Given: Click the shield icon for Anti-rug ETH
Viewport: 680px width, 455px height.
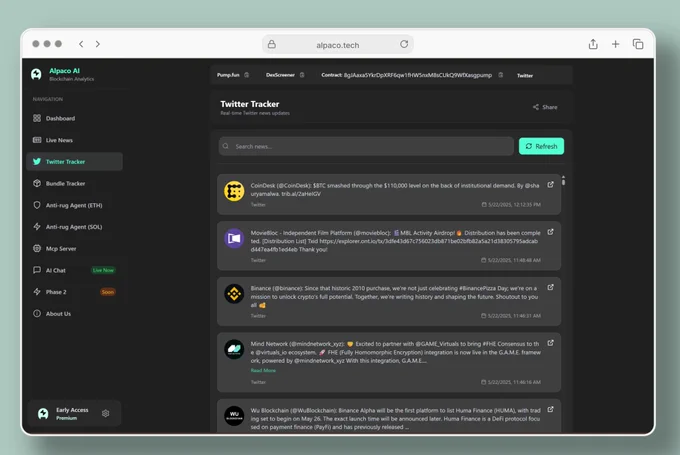Looking at the screenshot, I should tap(37, 205).
